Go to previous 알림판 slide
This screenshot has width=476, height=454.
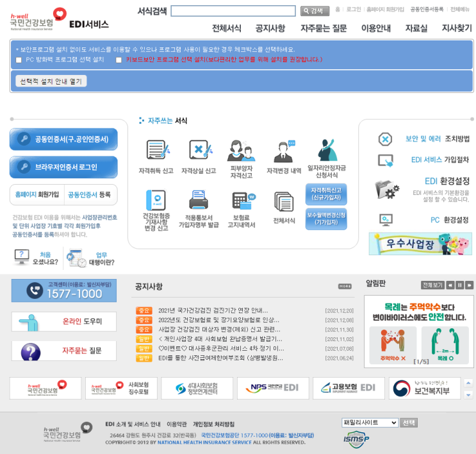pos(450,285)
